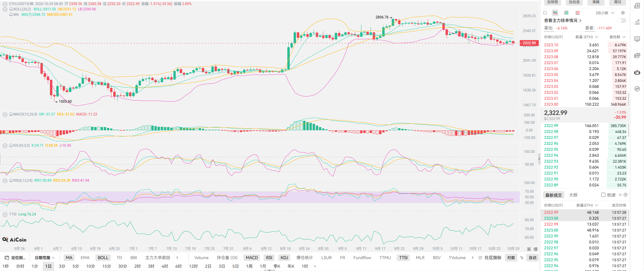Collapse the MACD indicator panel circle toggle
The image size is (644, 271).
[x=5, y=114]
